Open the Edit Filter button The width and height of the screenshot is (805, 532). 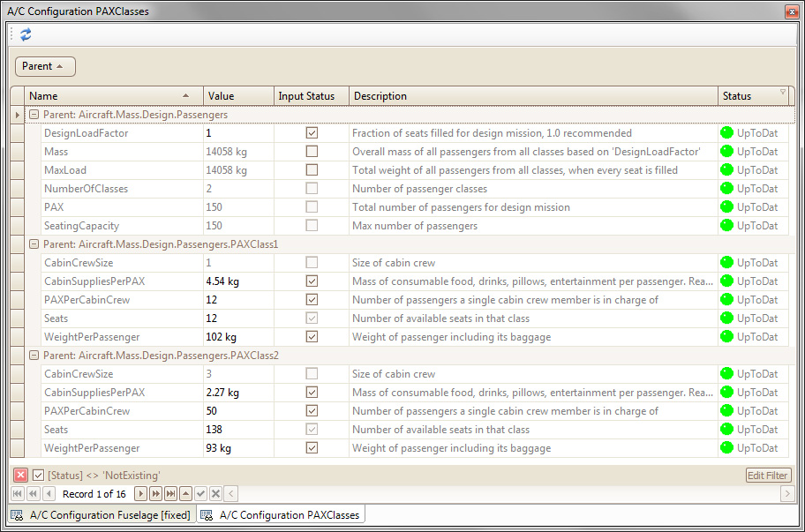[768, 476]
